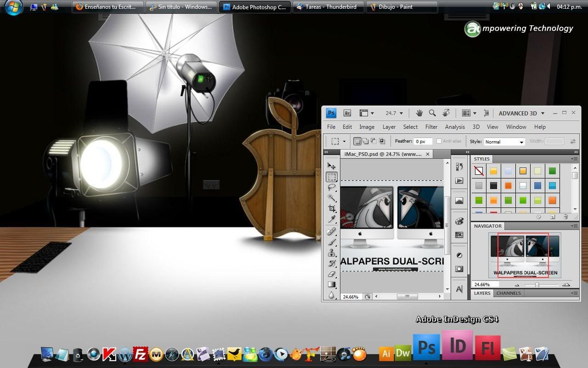Select the Crop tool
Screen dimensions: 588x368
(x=332, y=208)
